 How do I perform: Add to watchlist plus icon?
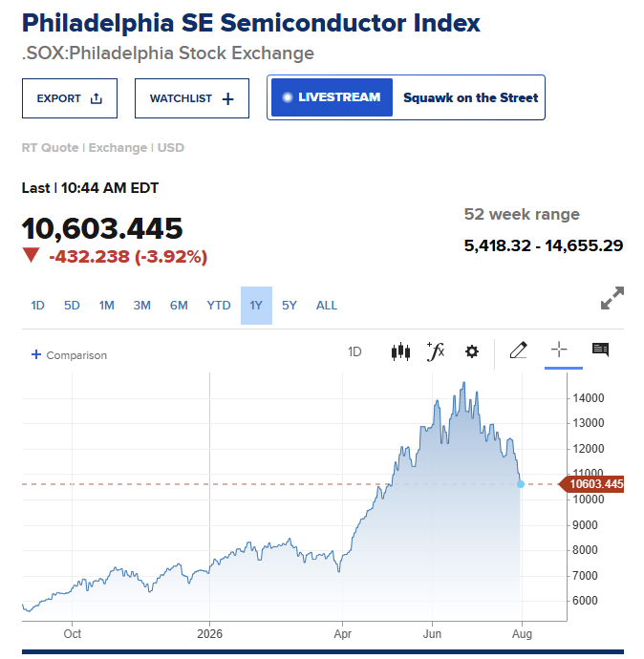pyautogui.click(x=227, y=99)
